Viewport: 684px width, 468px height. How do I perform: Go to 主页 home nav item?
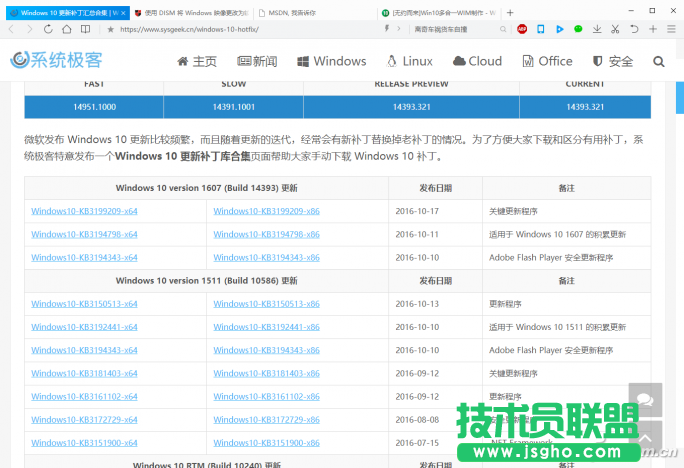pos(197,61)
